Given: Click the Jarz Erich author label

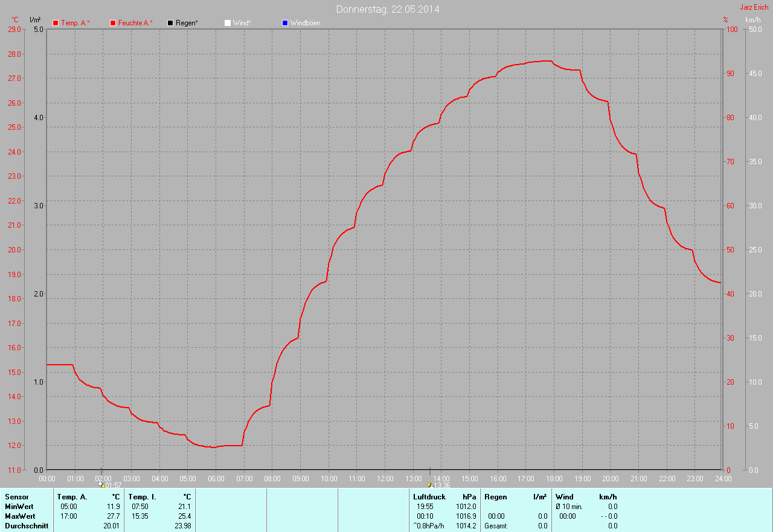Looking at the screenshot, I should coord(754,7).
